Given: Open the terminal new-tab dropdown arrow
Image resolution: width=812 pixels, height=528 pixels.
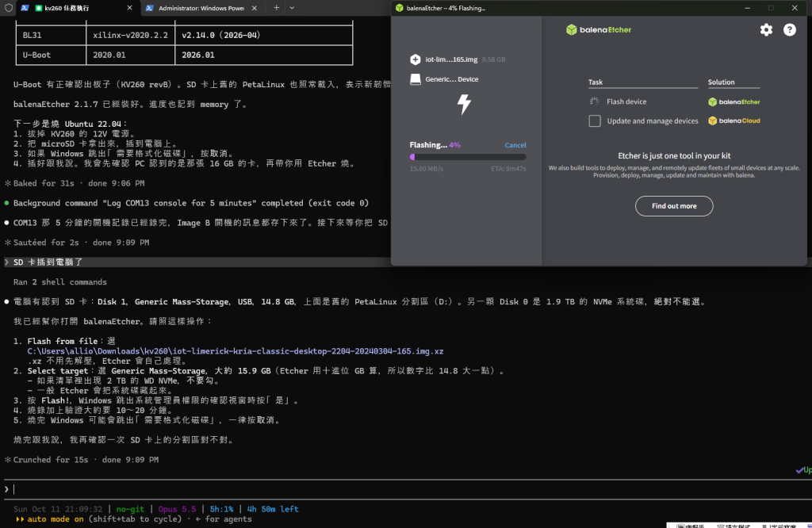Looking at the screenshot, I should click(292, 8).
